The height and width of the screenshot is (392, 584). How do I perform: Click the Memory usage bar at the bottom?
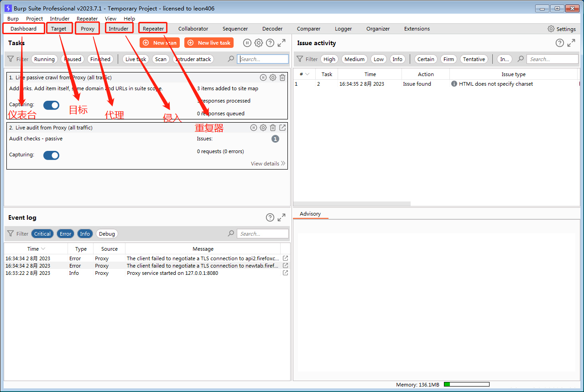click(466, 384)
